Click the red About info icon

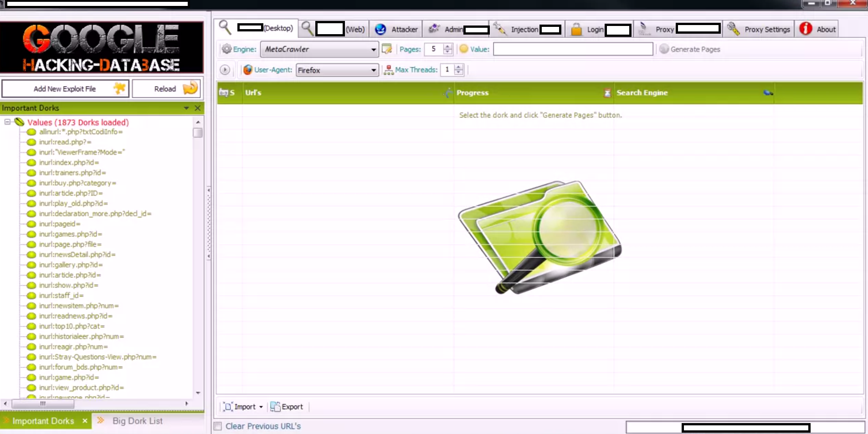click(x=806, y=29)
